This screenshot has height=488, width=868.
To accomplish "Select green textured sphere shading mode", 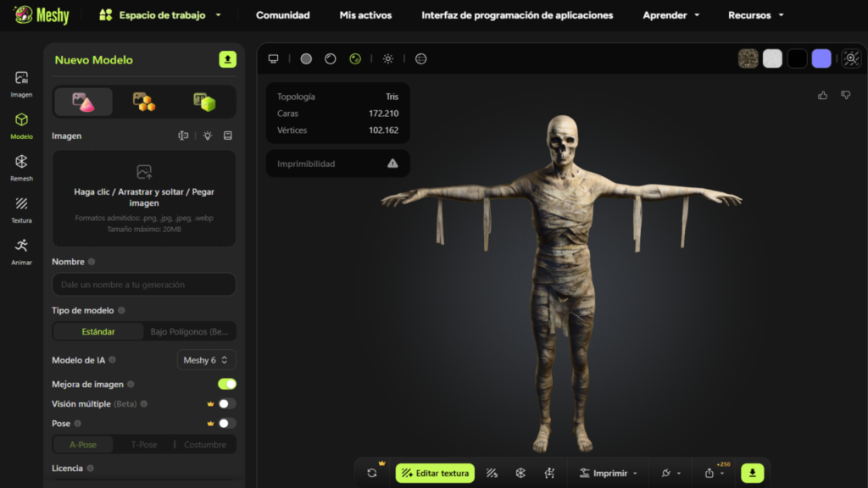I will pyautogui.click(x=355, y=58).
